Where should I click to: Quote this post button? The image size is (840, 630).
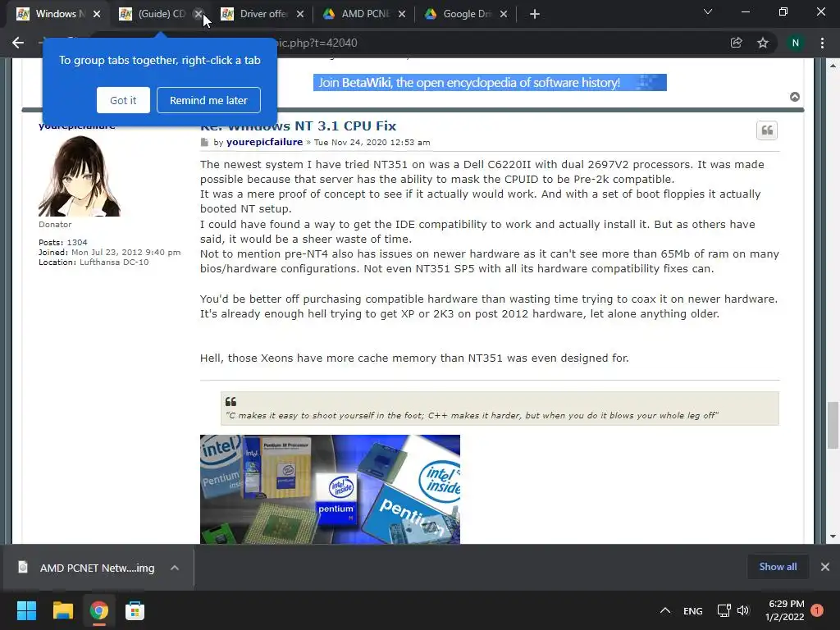tap(767, 130)
